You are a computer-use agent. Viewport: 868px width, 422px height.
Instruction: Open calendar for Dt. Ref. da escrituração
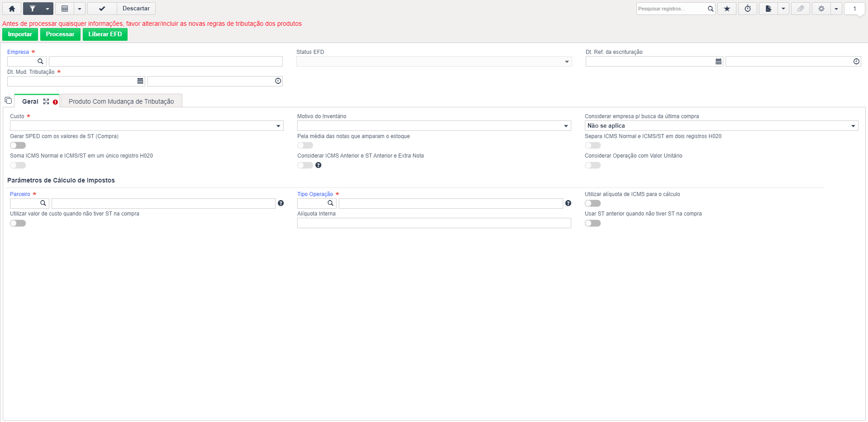[x=718, y=62]
